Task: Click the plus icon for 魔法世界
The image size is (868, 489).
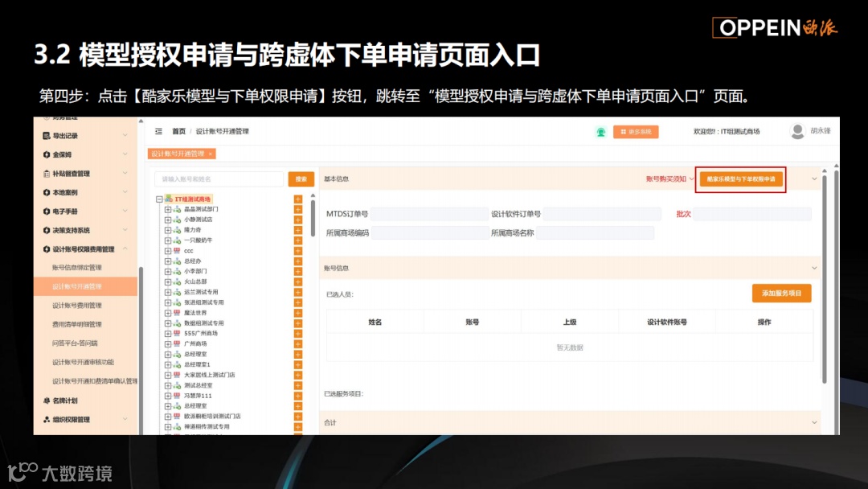Action: click(x=298, y=313)
